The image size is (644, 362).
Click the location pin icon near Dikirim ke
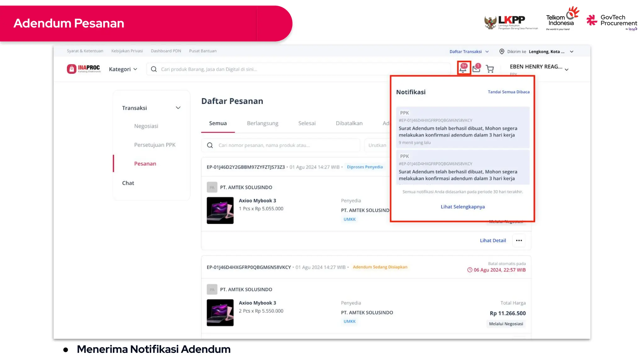click(502, 52)
